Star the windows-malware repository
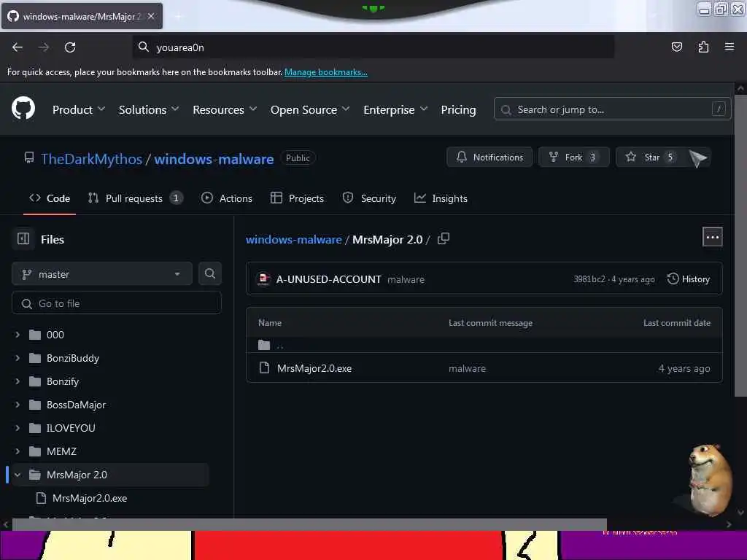The width and height of the screenshot is (747, 560). coord(651,157)
